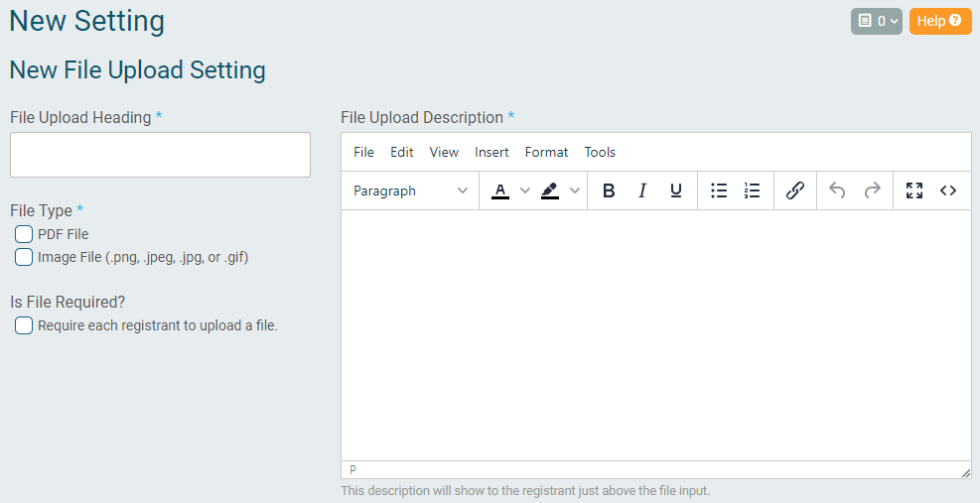Viewport: 980px width, 503px height.
Task: Click the editor resize handle in corner
Action: point(966,473)
